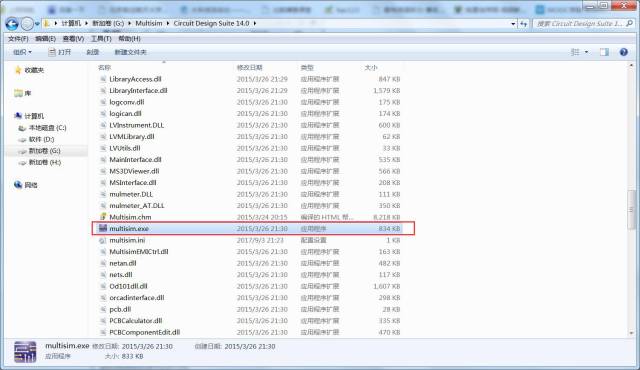Select the multisim.exe file icon
Viewport: 640px width, 370px height.
[103, 228]
